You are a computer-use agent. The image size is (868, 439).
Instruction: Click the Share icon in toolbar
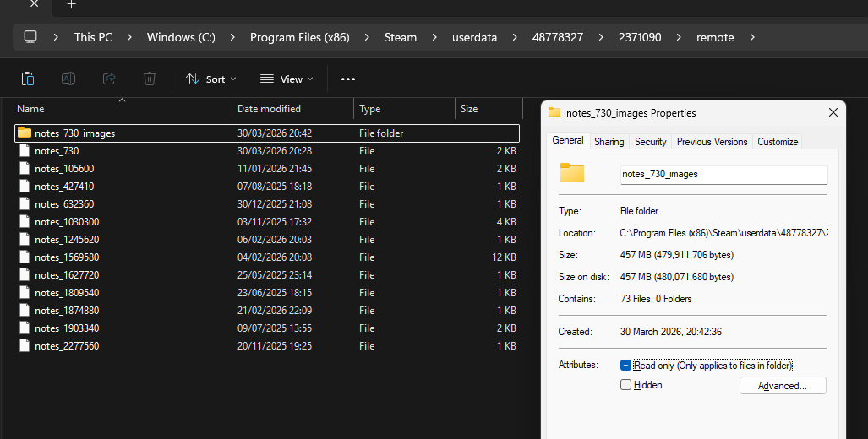[x=109, y=79]
